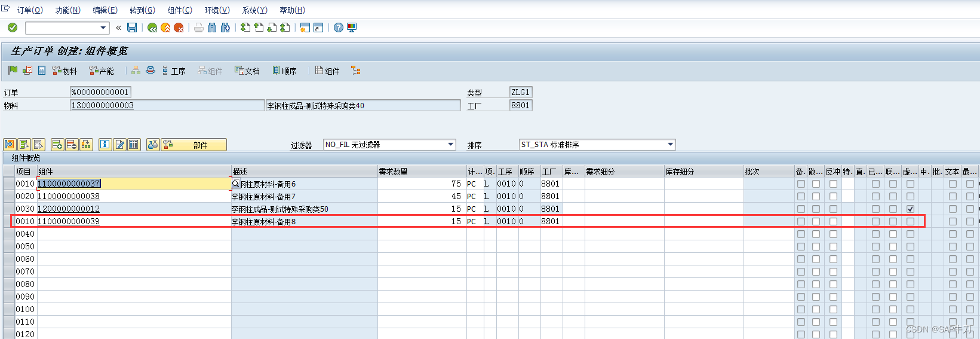This screenshot has height=339, width=980.
Task: Click the search help icon beside 1100000000037
Action: click(236, 184)
